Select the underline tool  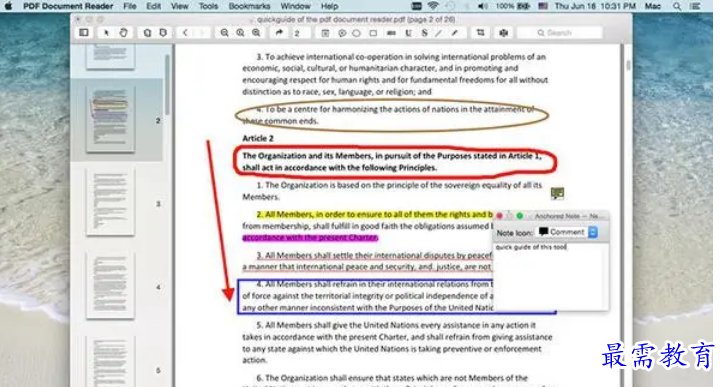408,33
